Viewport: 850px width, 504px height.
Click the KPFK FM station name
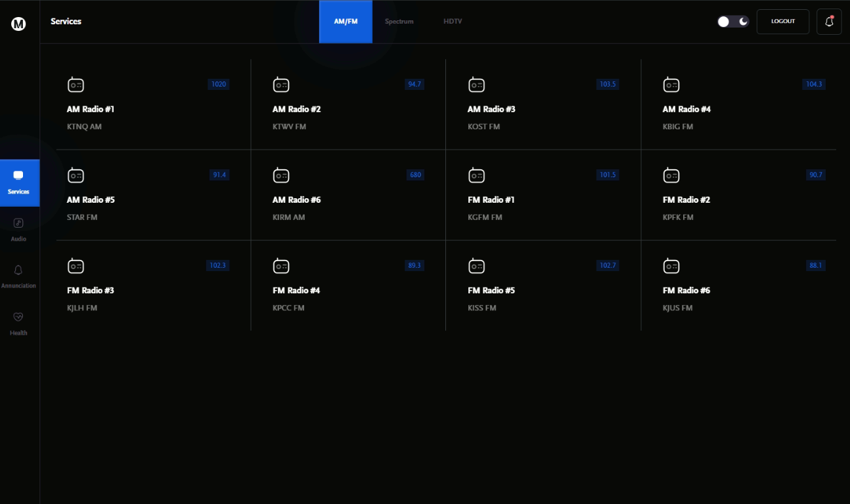tap(678, 217)
